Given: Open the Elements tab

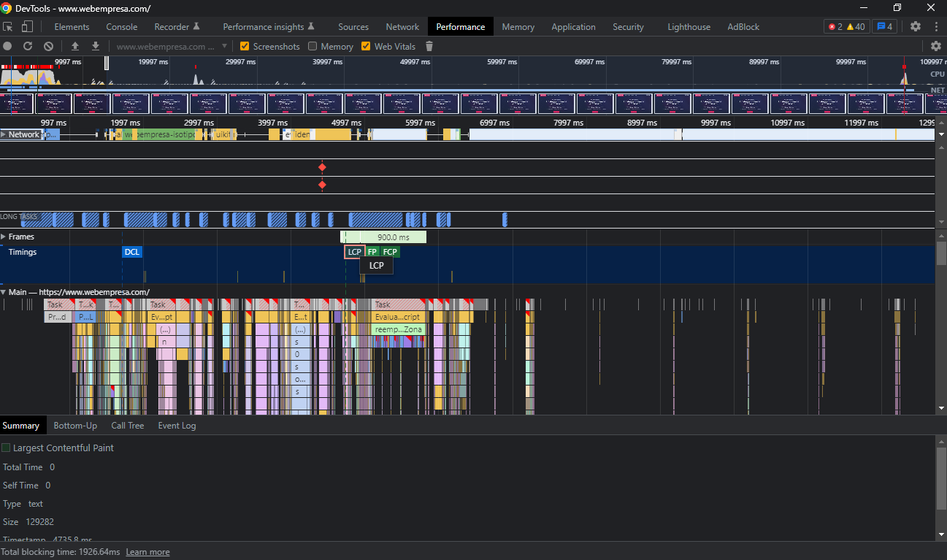Looking at the screenshot, I should pyautogui.click(x=72, y=26).
